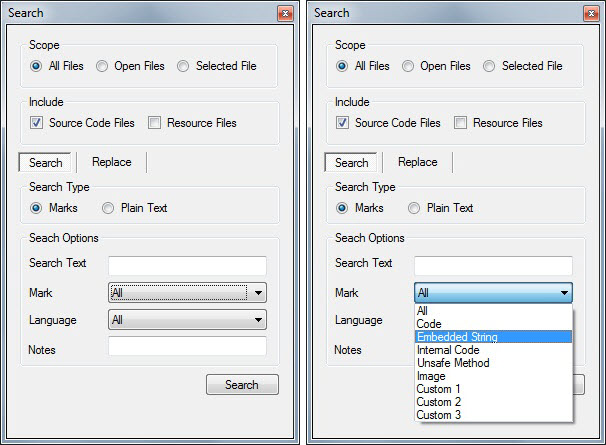Switch to the Replace tab in right window
Viewport: 606px width, 445px height.
click(x=417, y=162)
